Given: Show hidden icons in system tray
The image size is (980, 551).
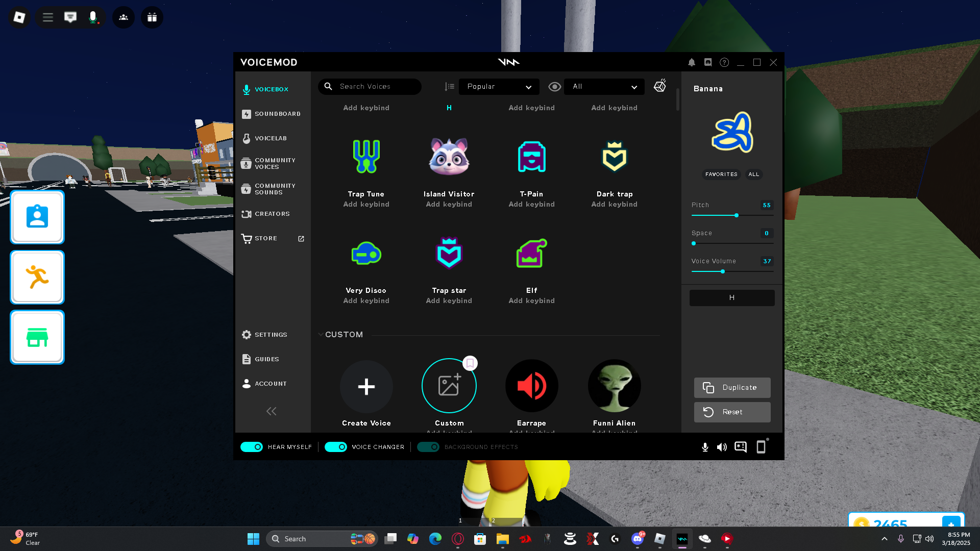Looking at the screenshot, I should (885, 539).
